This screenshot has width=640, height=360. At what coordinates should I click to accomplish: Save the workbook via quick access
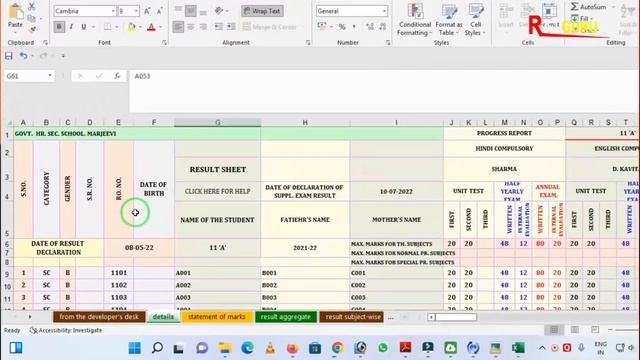(x=9, y=56)
